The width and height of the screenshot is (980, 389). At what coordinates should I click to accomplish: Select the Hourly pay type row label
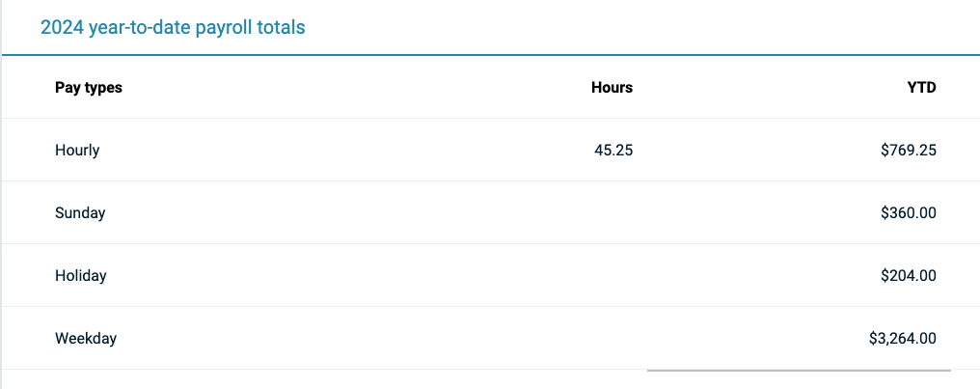click(77, 151)
